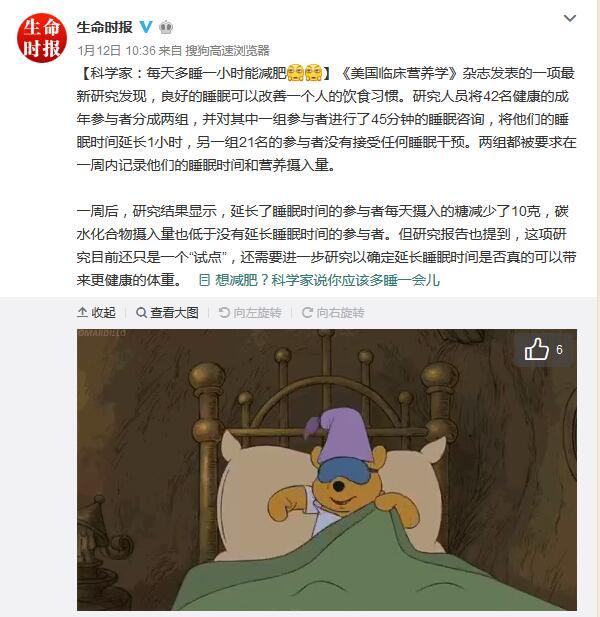This screenshot has height=617, width=600.
Task: Click the Winnie the Pooh image
Action: pyautogui.click(x=327, y=470)
